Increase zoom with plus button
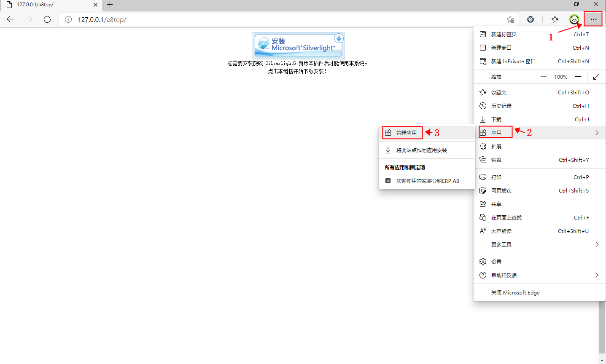 (x=578, y=77)
